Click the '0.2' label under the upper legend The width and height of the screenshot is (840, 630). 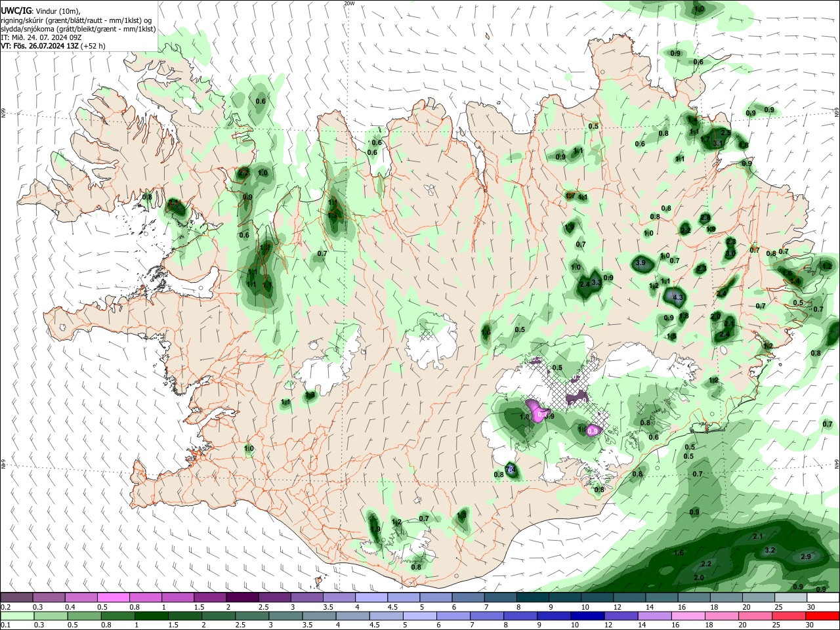pos(5,607)
